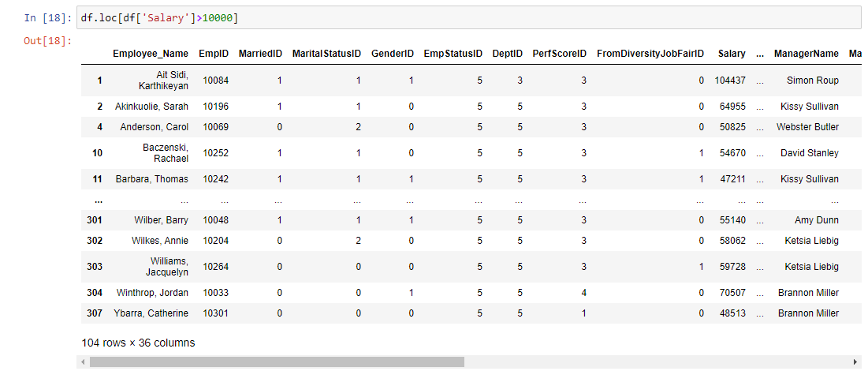868x371 pixels.
Task: Click manager name David Stanley
Action: coord(810,153)
